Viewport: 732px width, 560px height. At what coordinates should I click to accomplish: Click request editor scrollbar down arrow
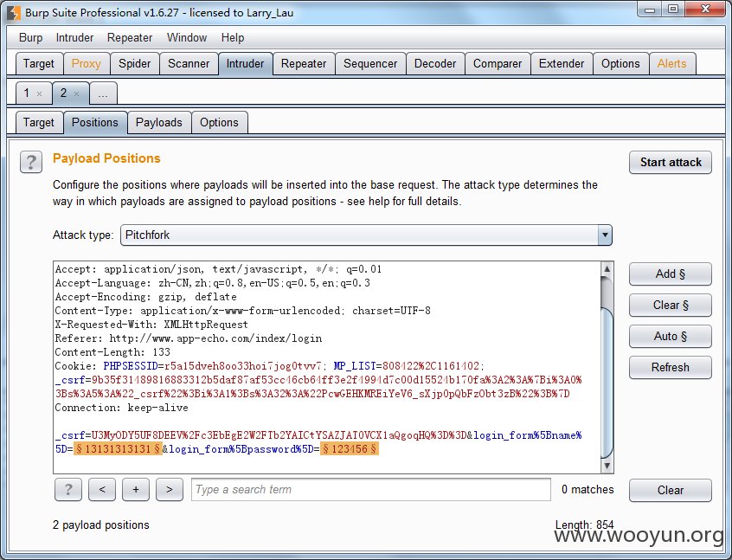click(x=607, y=466)
